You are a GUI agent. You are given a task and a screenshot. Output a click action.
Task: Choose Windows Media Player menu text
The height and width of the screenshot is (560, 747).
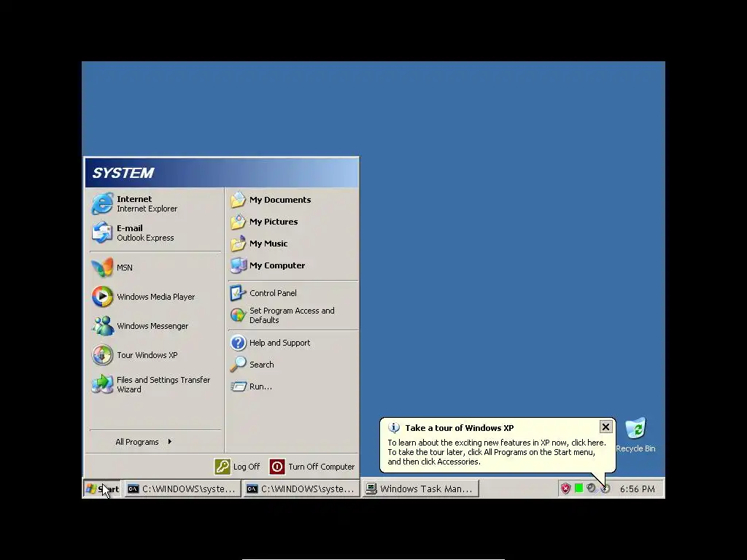[x=156, y=297]
